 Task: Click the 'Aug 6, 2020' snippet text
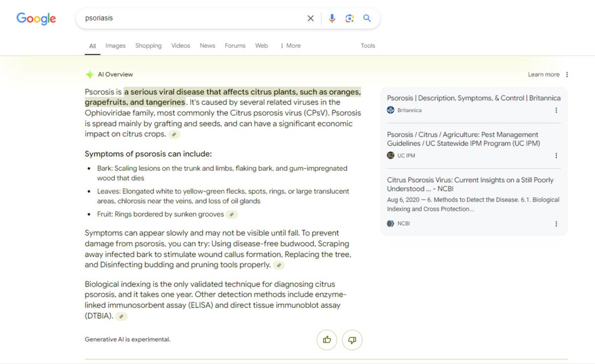click(473, 204)
